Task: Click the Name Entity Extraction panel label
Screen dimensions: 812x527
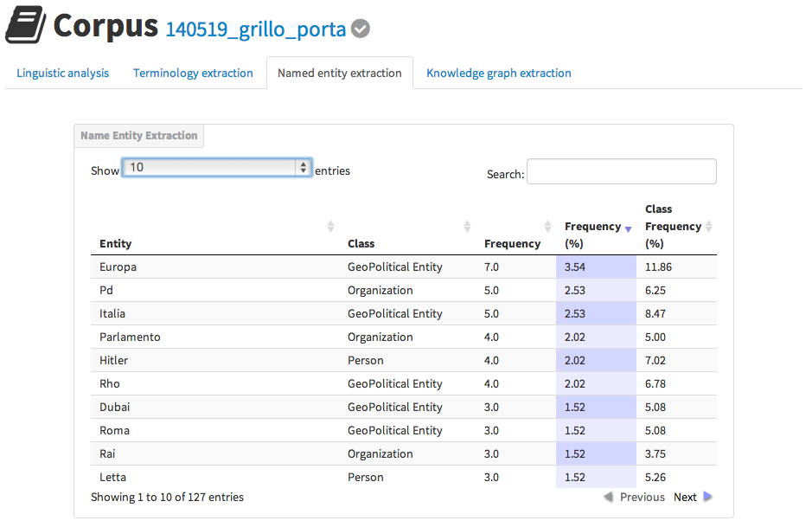Action: 138,136
